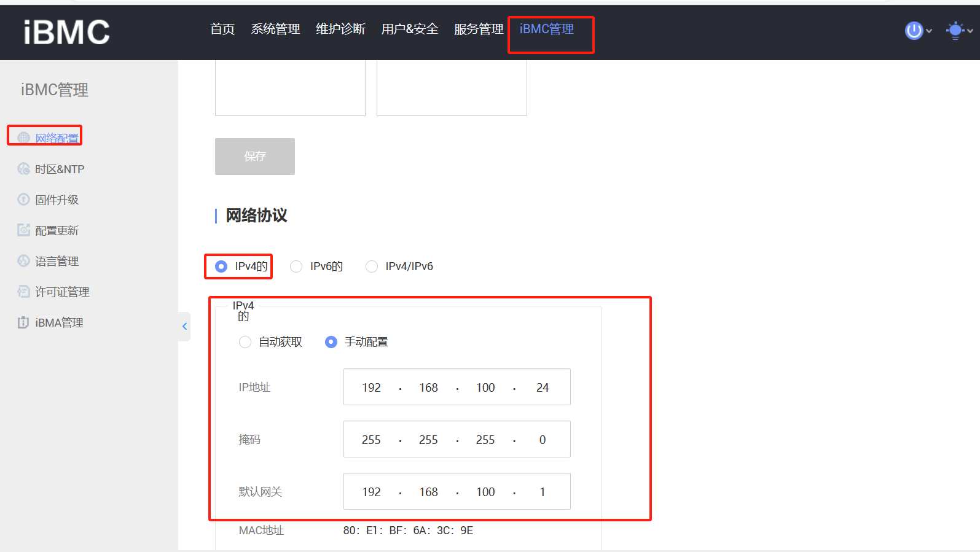Click IP地址 last octet 24

point(543,387)
